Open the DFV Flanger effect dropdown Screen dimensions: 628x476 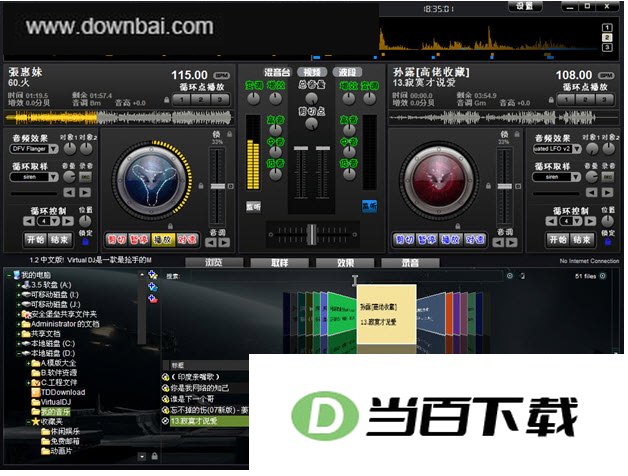[x=54, y=149]
